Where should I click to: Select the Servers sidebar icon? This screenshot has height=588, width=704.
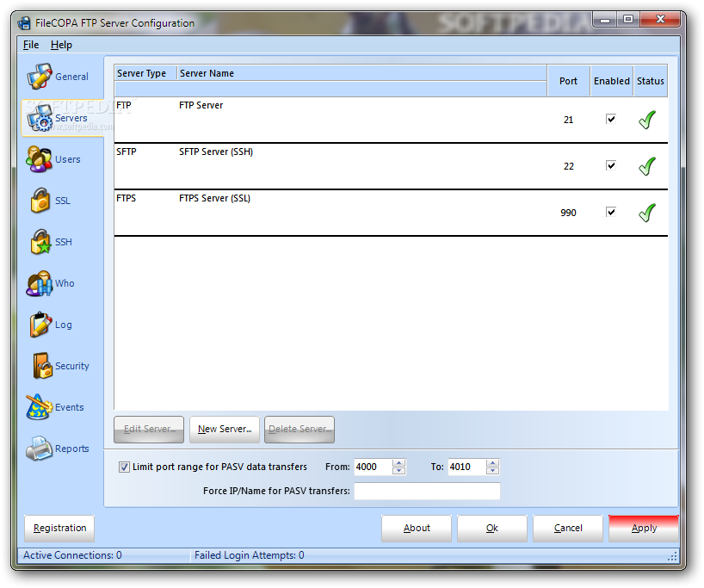(39, 118)
